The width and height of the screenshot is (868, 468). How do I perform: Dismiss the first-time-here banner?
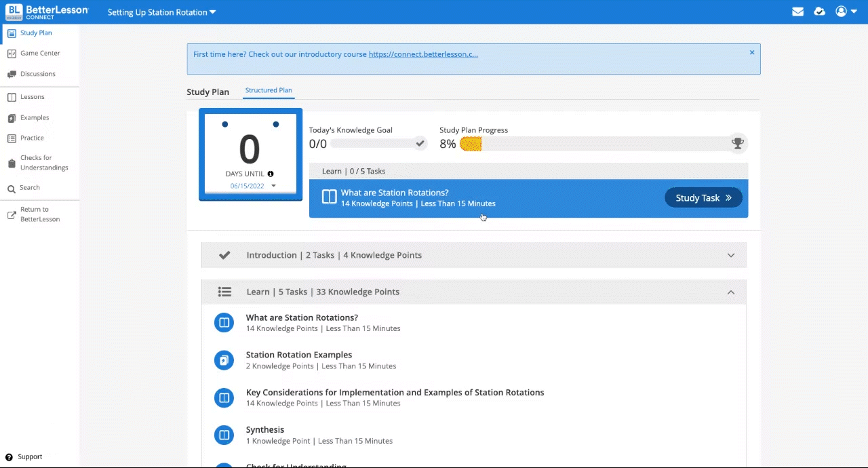pos(751,52)
